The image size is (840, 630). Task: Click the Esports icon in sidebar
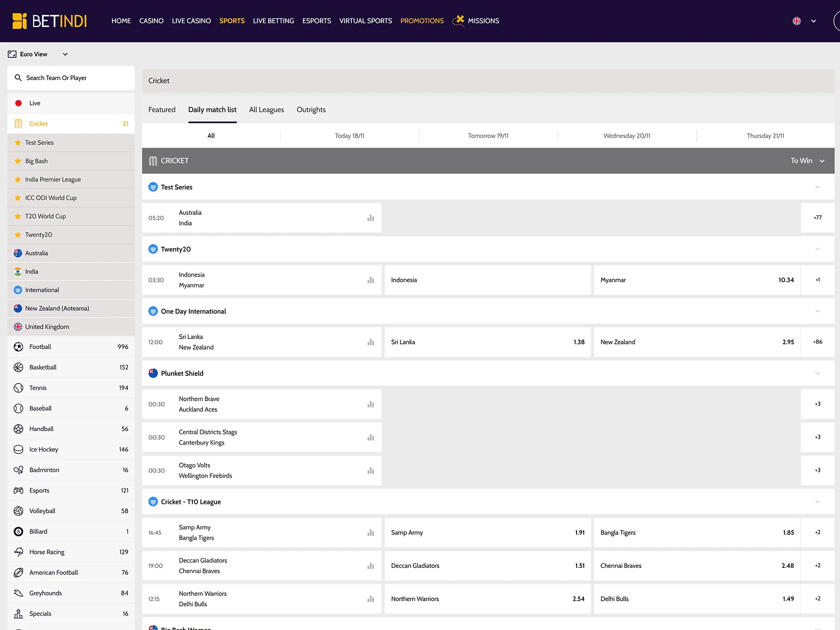tap(18, 490)
